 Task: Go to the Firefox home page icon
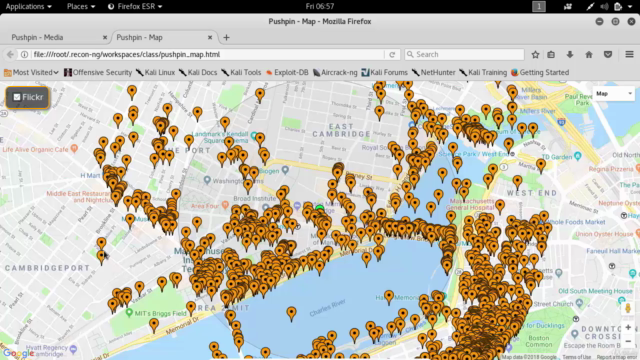589,54
